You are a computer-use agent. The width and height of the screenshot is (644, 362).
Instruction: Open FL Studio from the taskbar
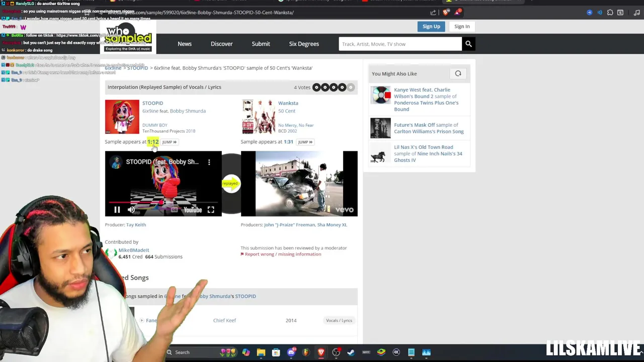tap(305, 352)
